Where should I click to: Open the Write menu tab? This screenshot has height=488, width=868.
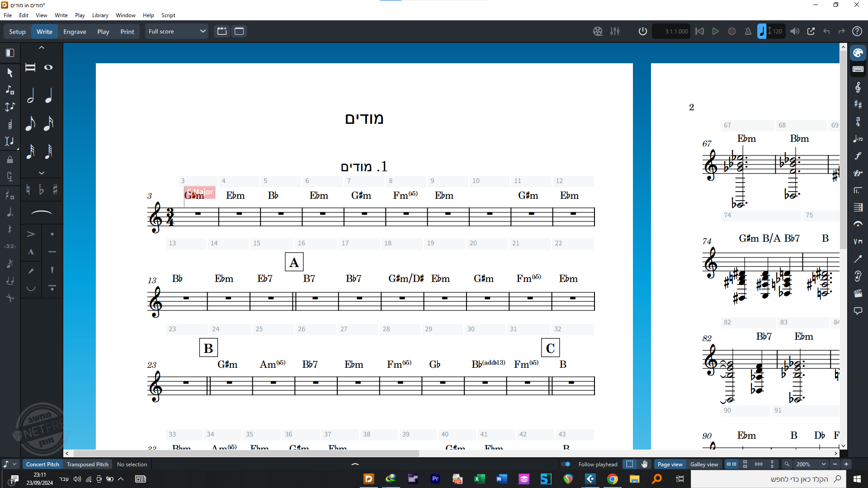click(61, 15)
